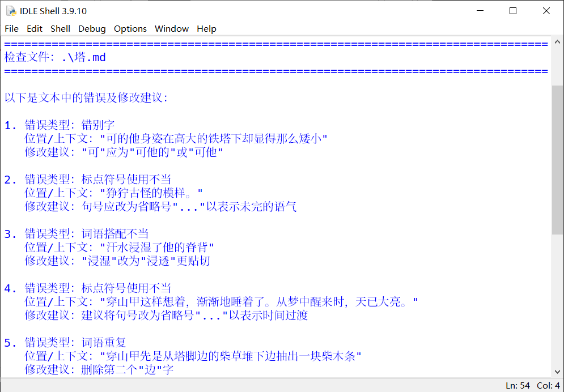Viewport: 564px width, 392px height.
Task: Open the Options menu
Action: (x=130, y=29)
